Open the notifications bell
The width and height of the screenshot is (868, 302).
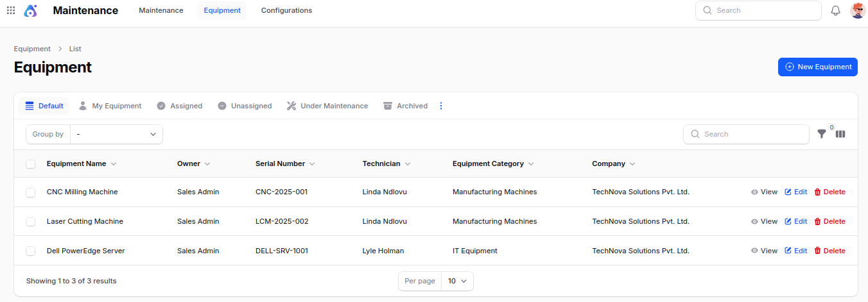click(x=835, y=10)
